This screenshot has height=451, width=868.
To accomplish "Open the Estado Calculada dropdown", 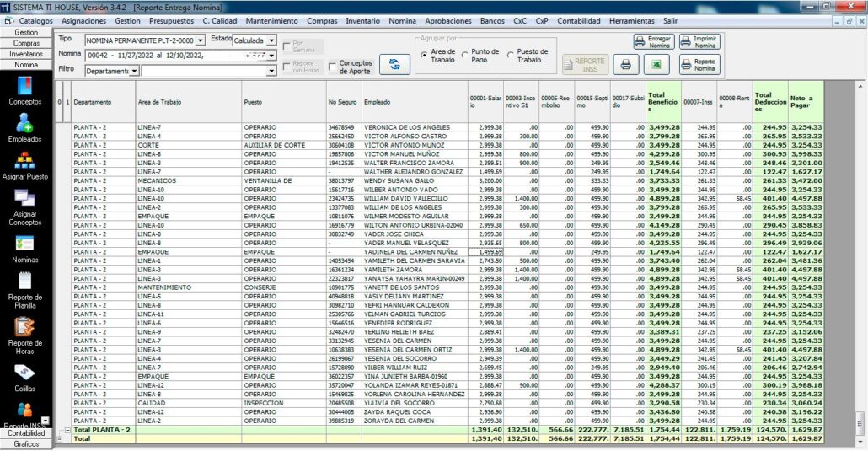I will point(271,40).
